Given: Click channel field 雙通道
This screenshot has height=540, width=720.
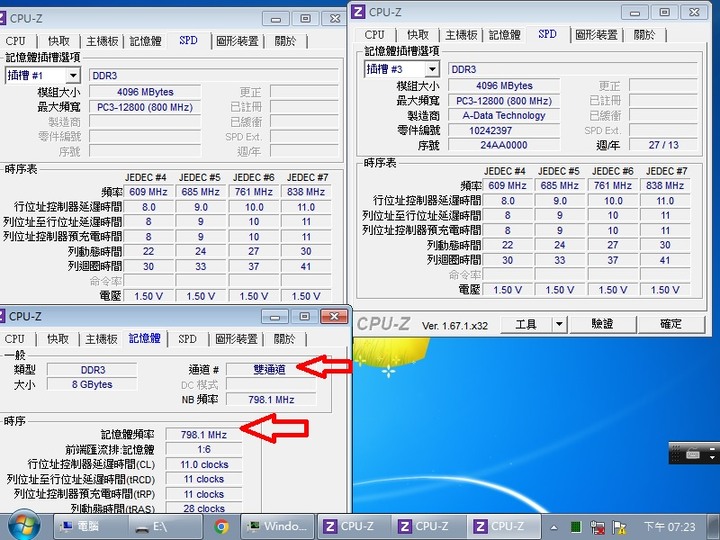Looking at the screenshot, I should coord(271,369).
